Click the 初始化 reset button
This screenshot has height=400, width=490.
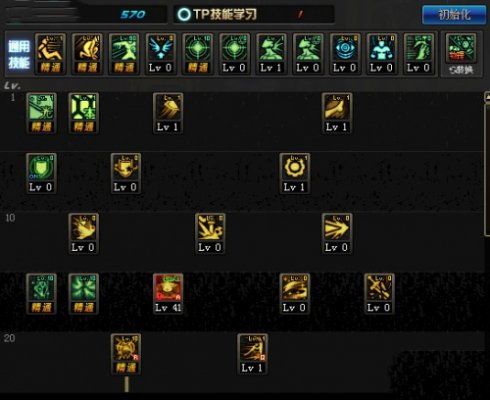[454, 15]
